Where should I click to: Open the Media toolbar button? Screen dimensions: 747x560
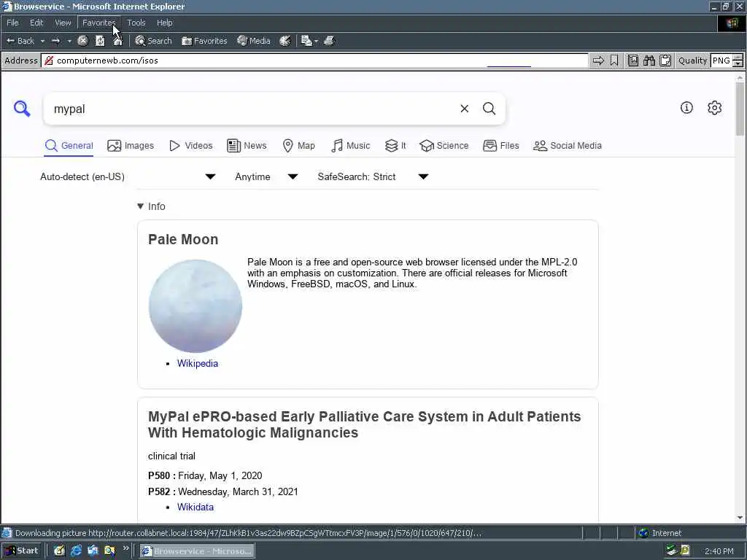click(254, 41)
